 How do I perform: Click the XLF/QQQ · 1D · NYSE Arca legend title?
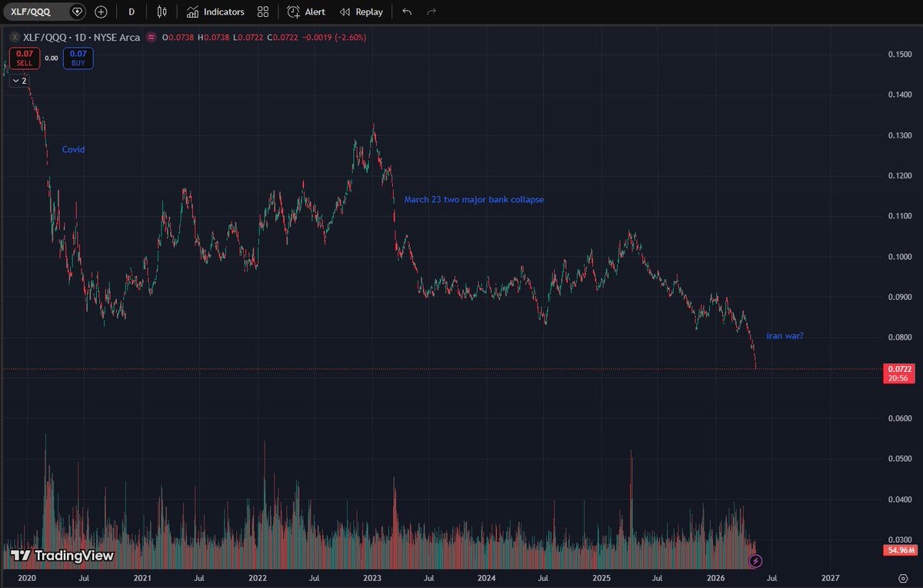tap(82, 37)
